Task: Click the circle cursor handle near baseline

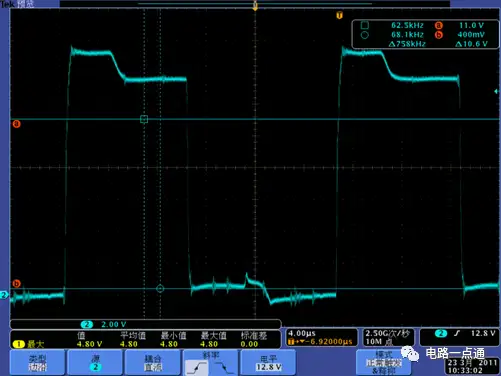Action: (x=160, y=289)
